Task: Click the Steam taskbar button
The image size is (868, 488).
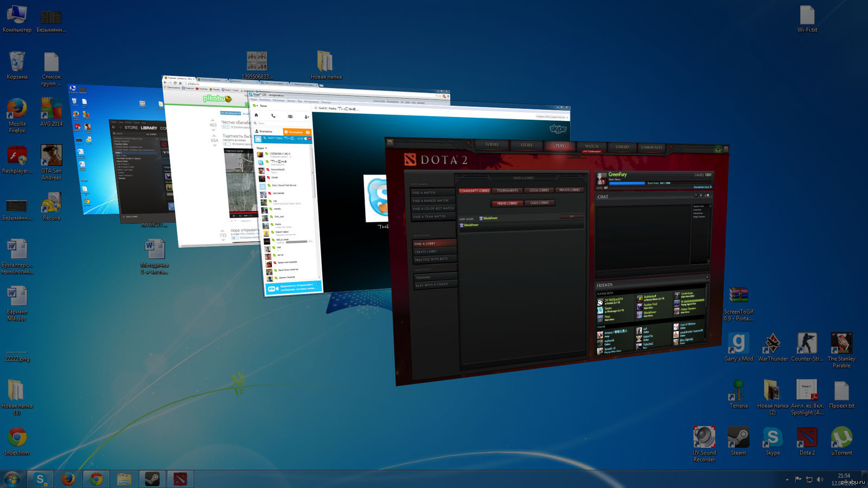Action: (152, 479)
